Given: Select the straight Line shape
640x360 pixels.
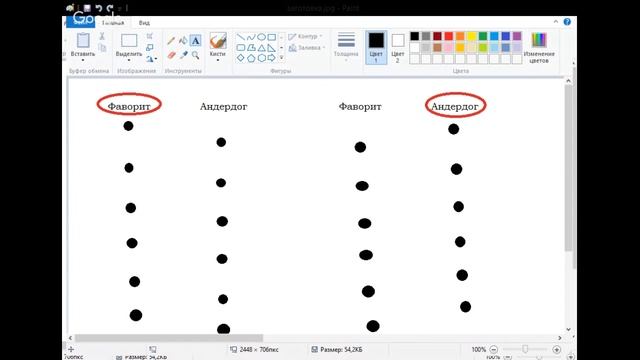Looking at the screenshot, I should click(241, 37).
